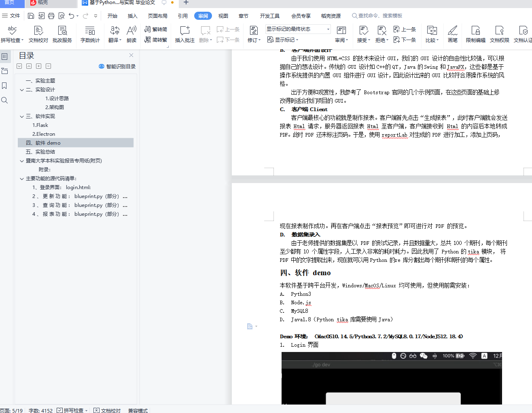Open 显示标记的最终状态 combo box

pyautogui.click(x=298, y=29)
